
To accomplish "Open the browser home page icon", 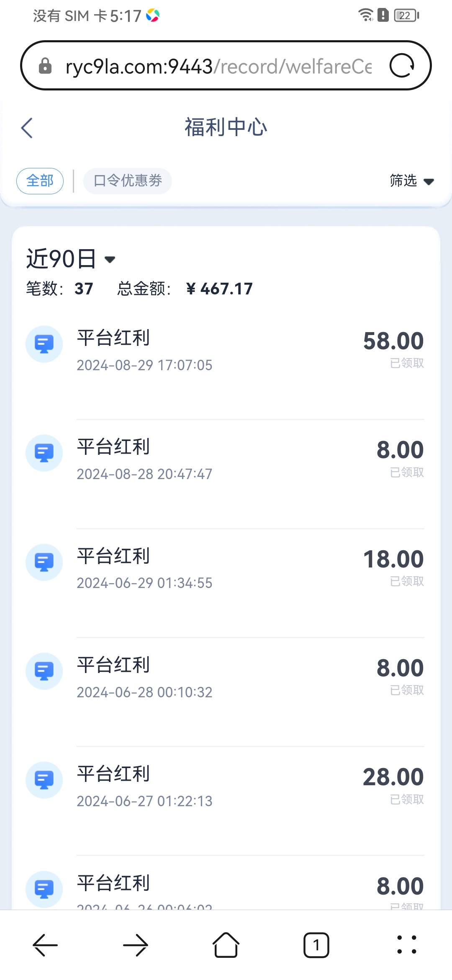I will (x=226, y=945).
